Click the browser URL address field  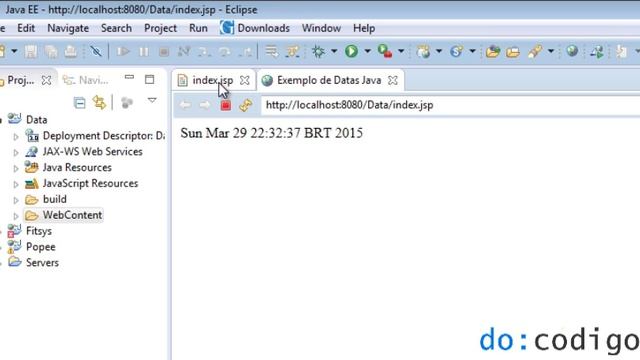pyautogui.click(x=451, y=105)
